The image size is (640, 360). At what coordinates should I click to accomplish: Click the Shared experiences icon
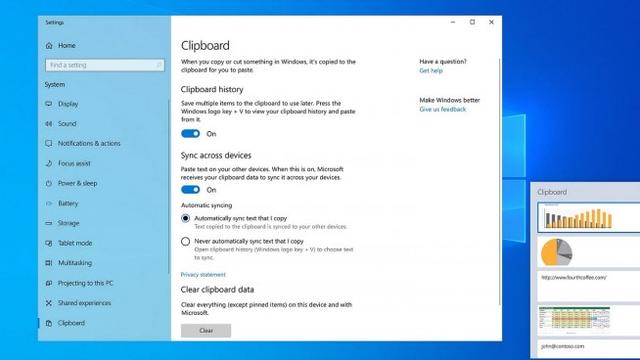point(49,303)
